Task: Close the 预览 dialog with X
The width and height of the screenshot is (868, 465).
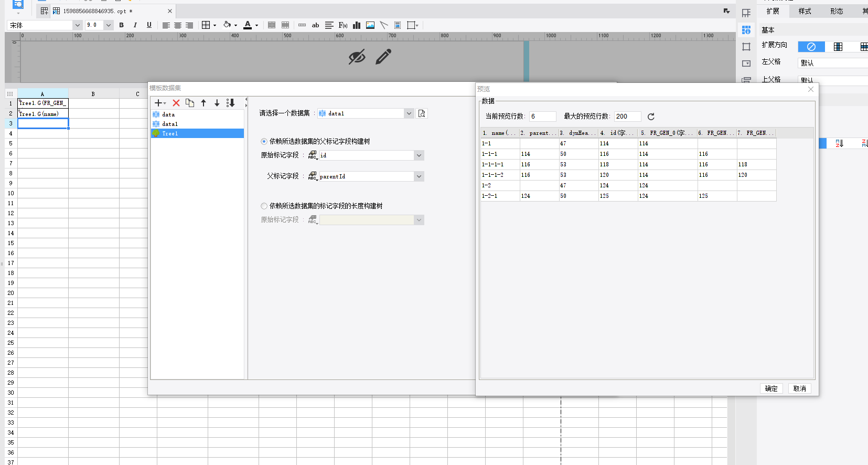Action: (x=811, y=89)
